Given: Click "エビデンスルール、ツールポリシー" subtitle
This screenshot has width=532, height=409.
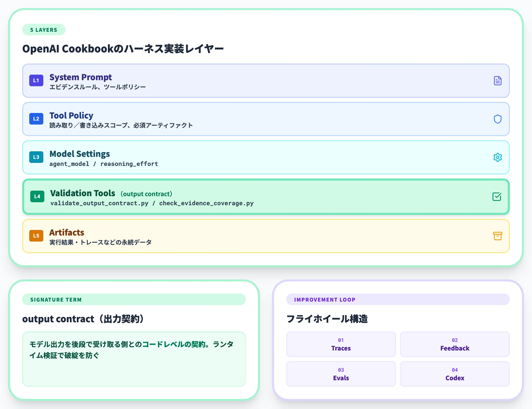Looking at the screenshot, I should [97, 87].
